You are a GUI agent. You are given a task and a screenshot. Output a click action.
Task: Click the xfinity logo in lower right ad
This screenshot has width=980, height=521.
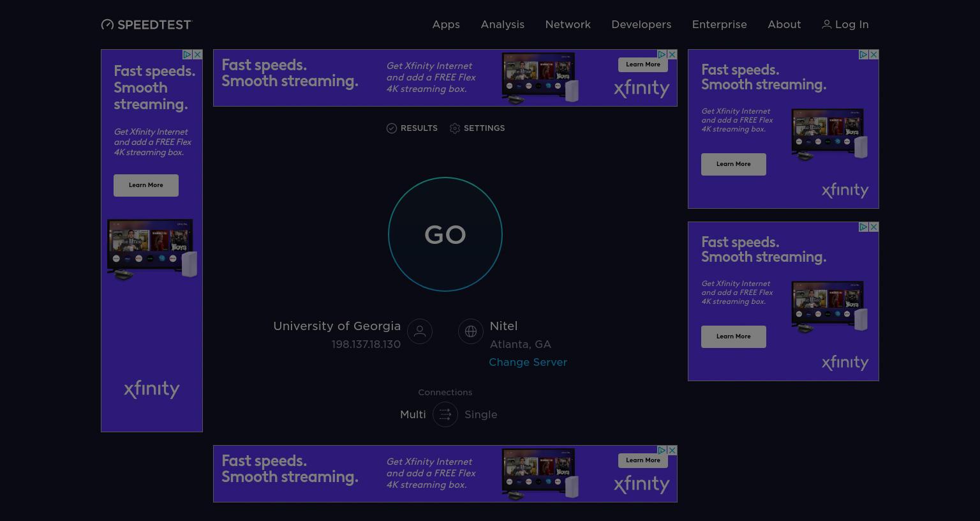click(845, 363)
